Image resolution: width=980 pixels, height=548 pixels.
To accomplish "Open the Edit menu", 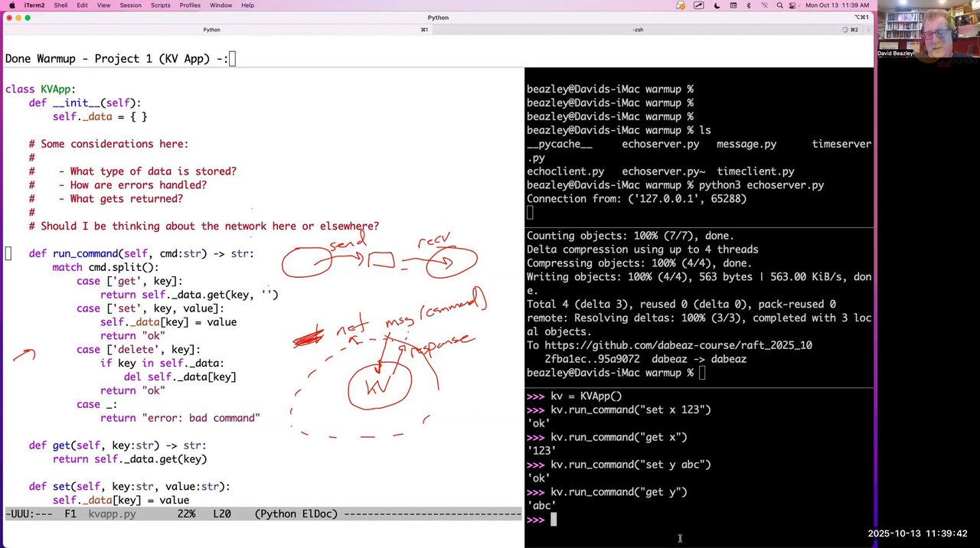I will (82, 5).
